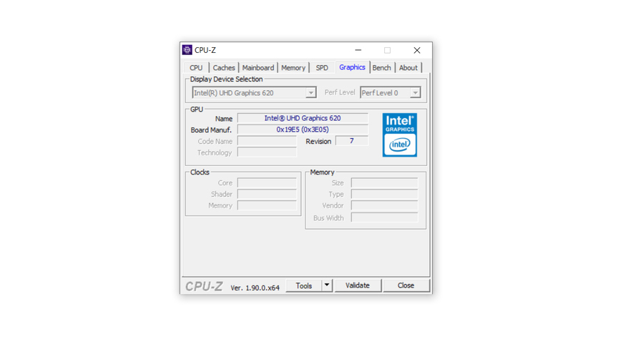Click the empty Code Name field
644x362 pixels.
(x=267, y=141)
